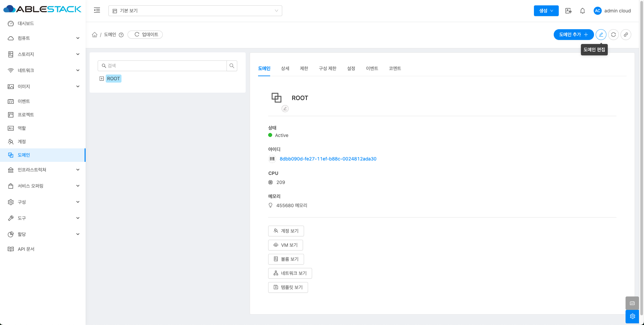Click the home breadcrumb icon
644x325 pixels.
tap(95, 35)
